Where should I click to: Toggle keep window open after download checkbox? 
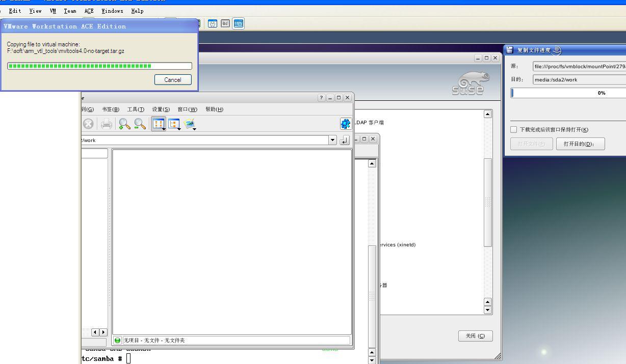click(x=514, y=129)
